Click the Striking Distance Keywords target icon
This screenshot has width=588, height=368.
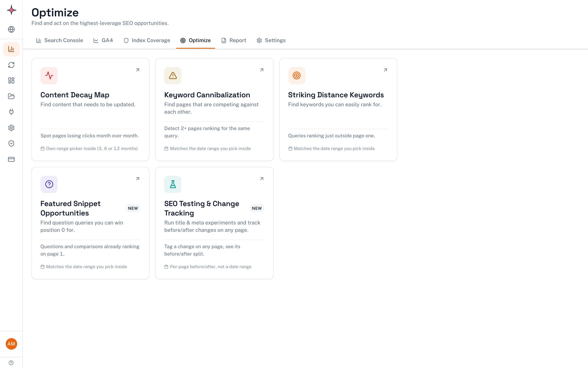coord(297,75)
